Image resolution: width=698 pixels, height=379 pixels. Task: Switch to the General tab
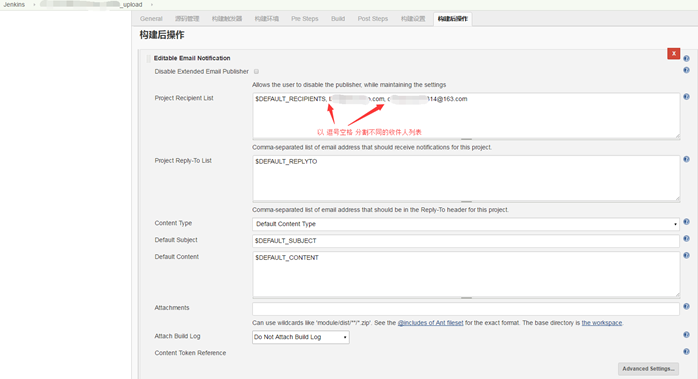151,19
